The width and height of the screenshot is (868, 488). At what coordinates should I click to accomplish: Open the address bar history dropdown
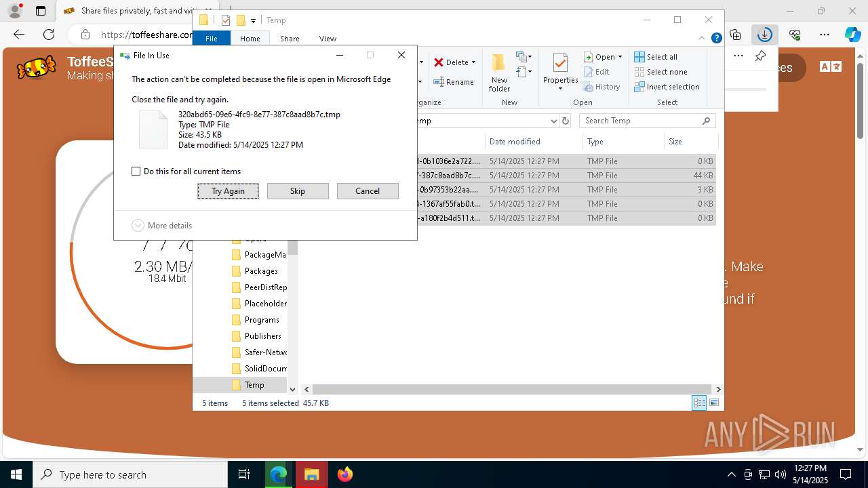(554, 121)
